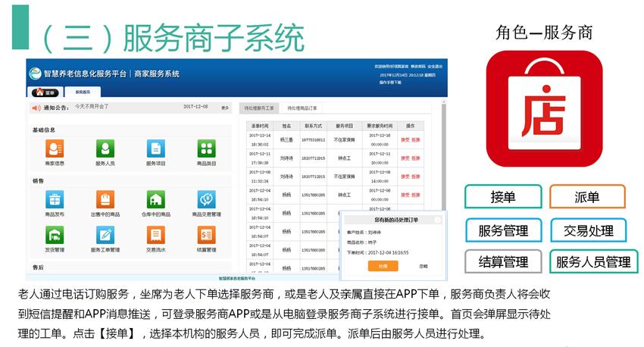Click the 商品交易管理 icon
This screenshot has height=347, width=644.
pos(206,200)
